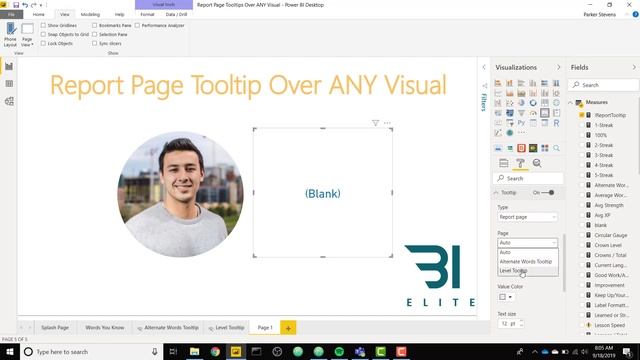
Task: Select the Gauge visualization icon
Action: coord(533,113)
